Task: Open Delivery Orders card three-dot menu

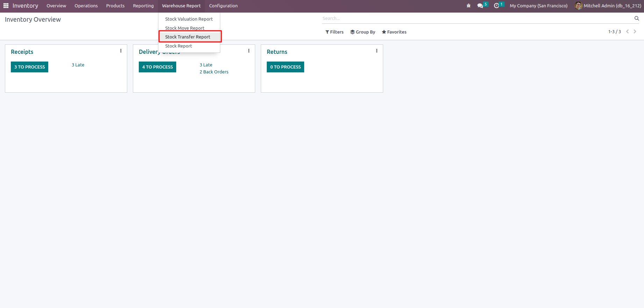Action: pyautogui.click(x=249, y=51)
